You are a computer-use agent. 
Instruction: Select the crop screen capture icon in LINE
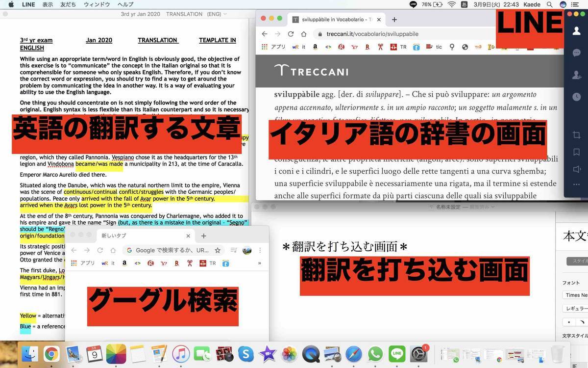click(577, 135)
